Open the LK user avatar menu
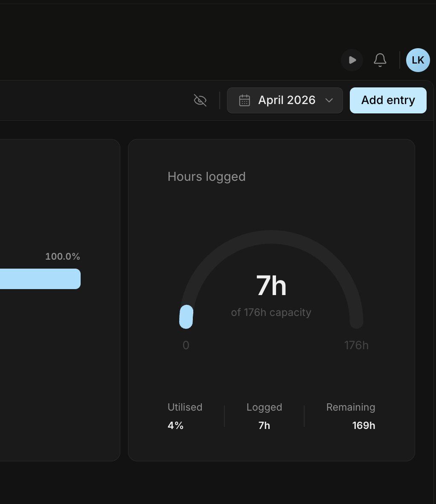Viewport: 436px width, 504px height. pyautogui.click(x=418, y=60)
